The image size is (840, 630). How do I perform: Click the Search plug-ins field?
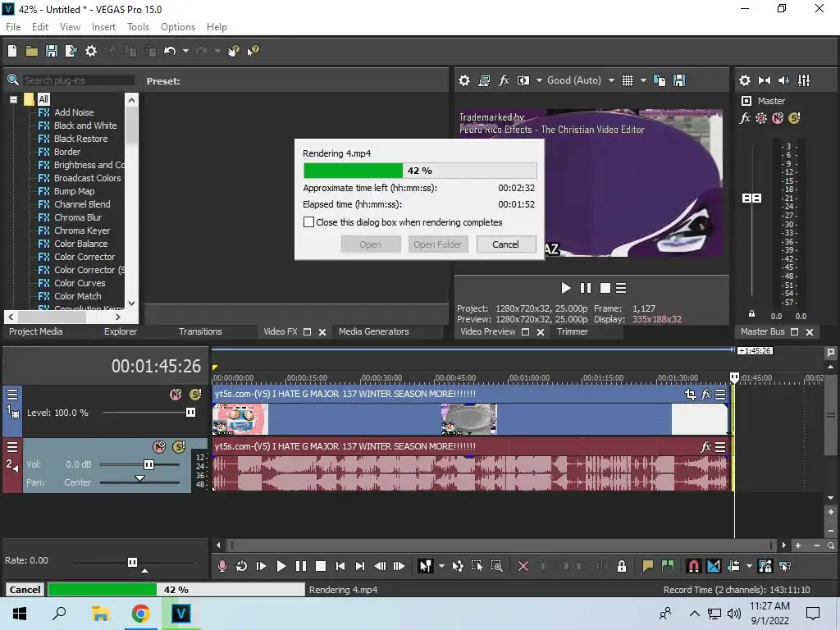[x=79, y=80]
